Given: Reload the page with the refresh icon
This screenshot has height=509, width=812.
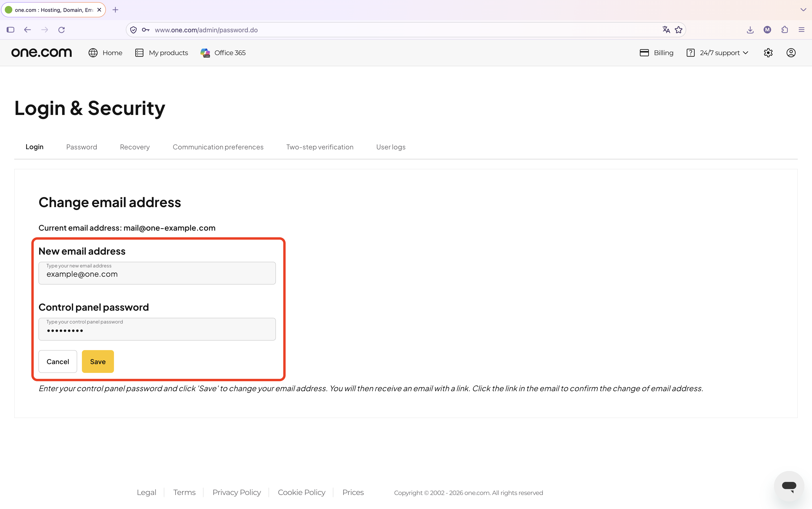Looking at the screenshot, I should [x=61, y=30].
